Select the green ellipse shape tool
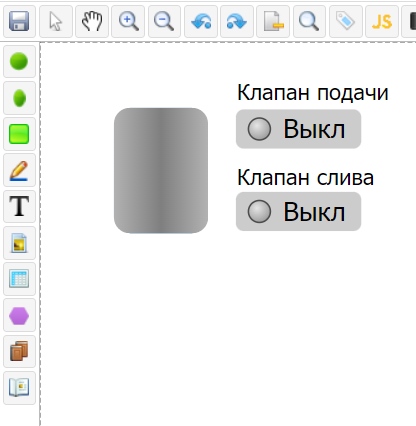416x426 pixels. [19, 98]
